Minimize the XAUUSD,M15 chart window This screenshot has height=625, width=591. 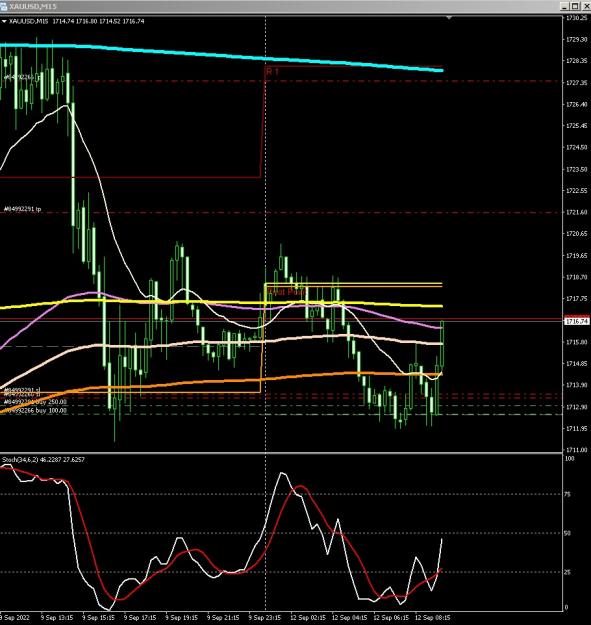pos(564,6)
